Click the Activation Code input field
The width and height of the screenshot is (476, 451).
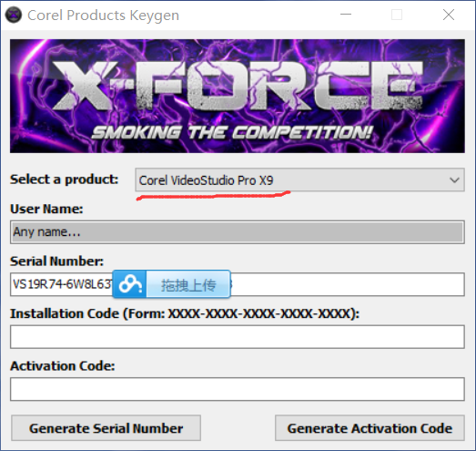point(238,389)
